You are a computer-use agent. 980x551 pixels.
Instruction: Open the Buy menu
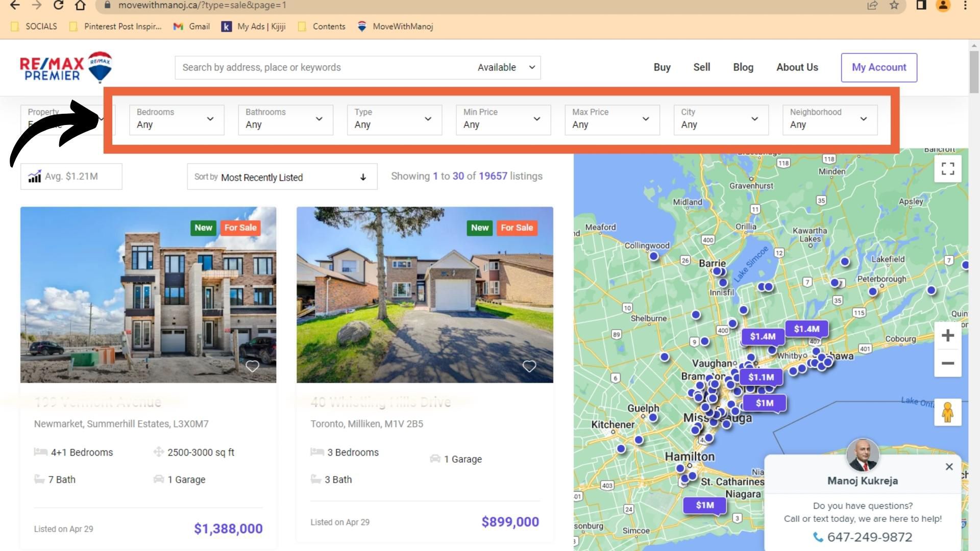tap(661, 67)
